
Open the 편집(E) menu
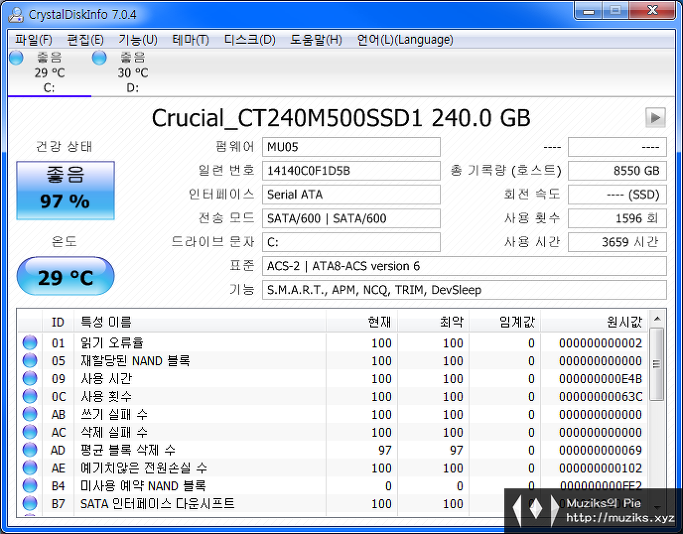tap(85, 40)
